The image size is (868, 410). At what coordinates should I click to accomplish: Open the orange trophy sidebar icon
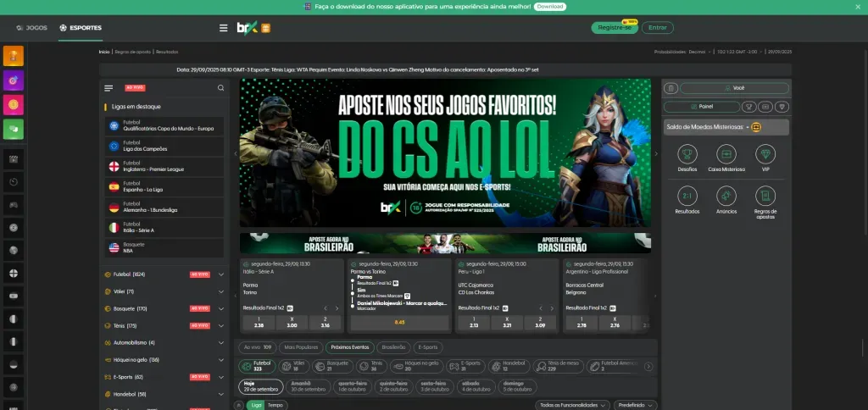click(x=14, y=56)
